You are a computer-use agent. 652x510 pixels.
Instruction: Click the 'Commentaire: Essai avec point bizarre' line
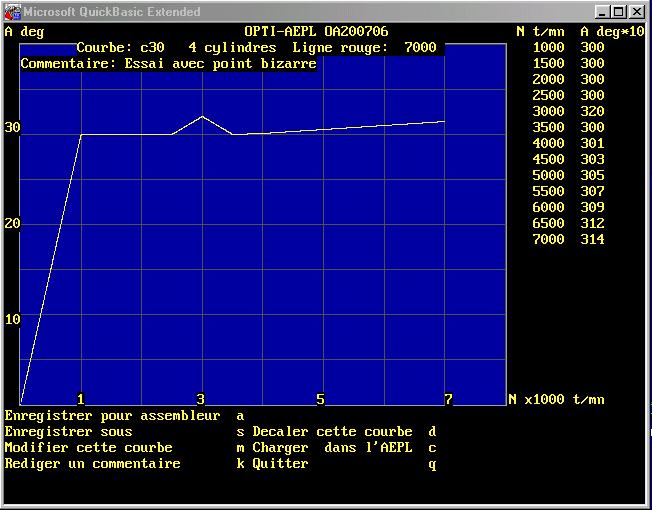pyautogui.click(x=168, y=63)
